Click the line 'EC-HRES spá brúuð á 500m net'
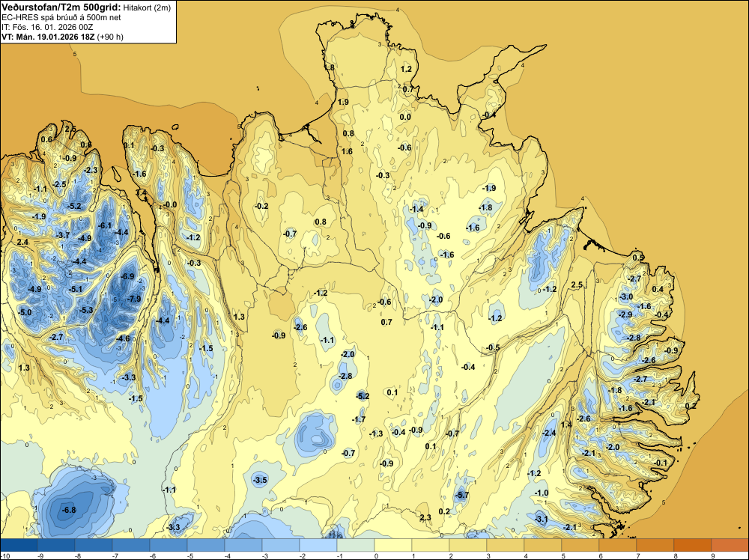The height and width of the screenshot is (560, 749). 61,17
